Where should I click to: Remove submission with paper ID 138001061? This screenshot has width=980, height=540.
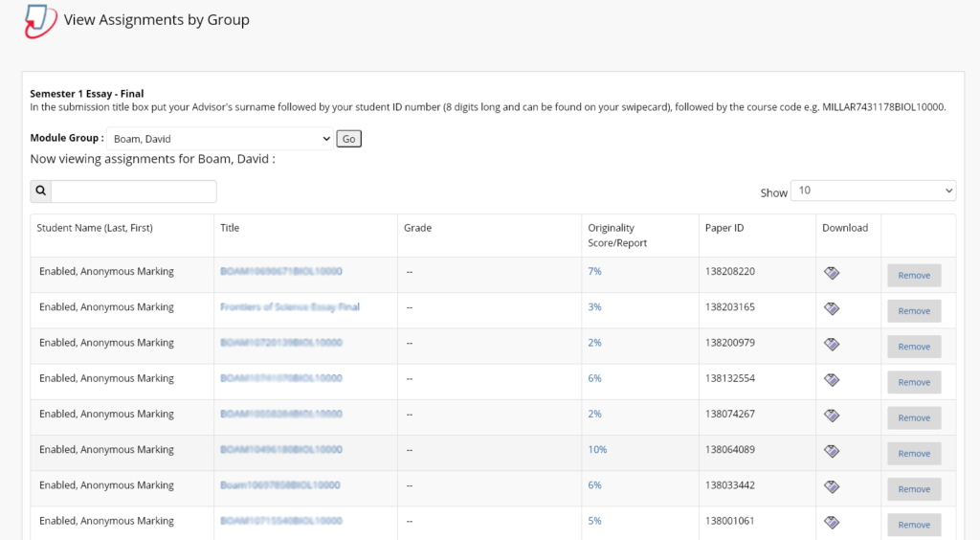coord(914,525)
